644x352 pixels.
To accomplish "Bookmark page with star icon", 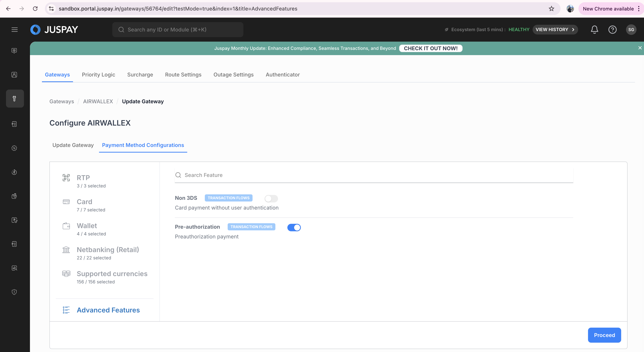I will (x=551, y=9).
